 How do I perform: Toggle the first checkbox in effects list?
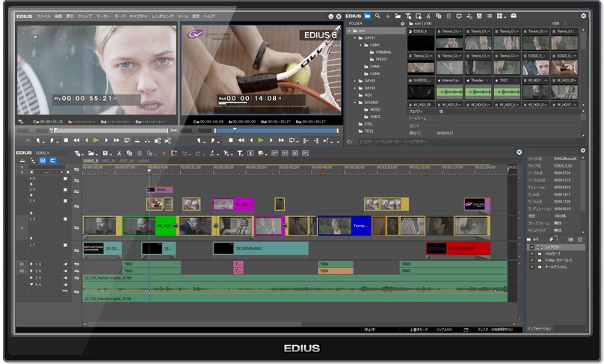click(532, 247)
